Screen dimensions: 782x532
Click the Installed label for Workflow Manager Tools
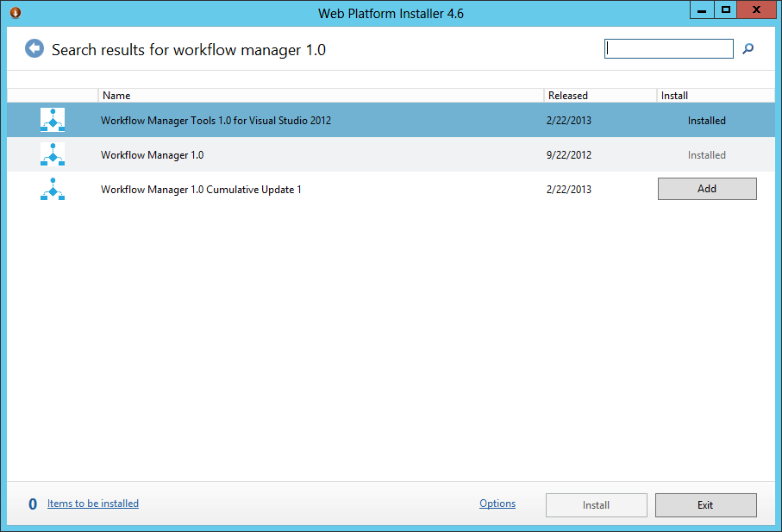pyautogui.click(x=706, y=120)
